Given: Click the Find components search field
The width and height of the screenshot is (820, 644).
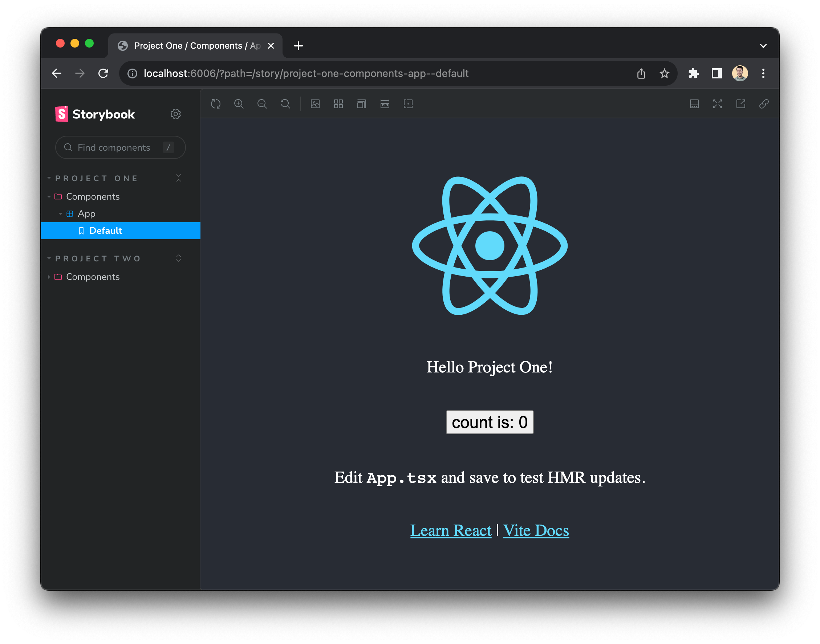Looking at the screenshot, I should (120, 147).
